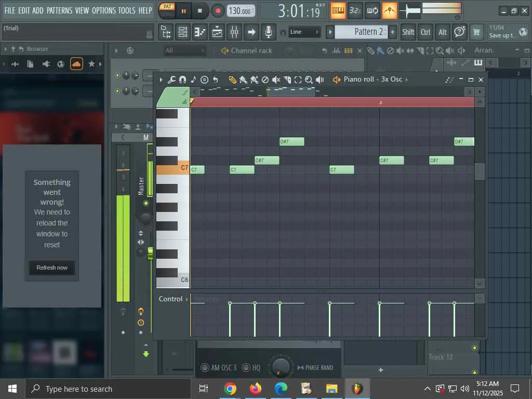Click the piano roll undo arrow icon
The image size is (532, 399).
[x=215, y=79]
